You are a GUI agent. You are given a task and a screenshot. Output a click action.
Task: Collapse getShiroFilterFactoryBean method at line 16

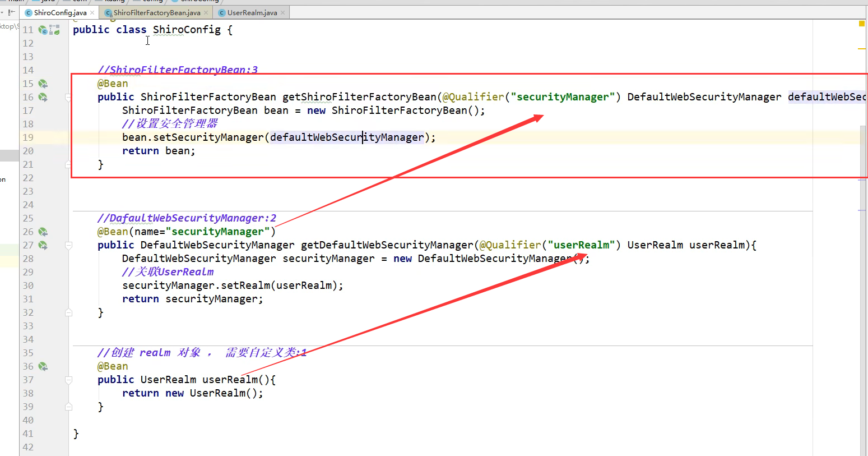[x=68, y=97]
